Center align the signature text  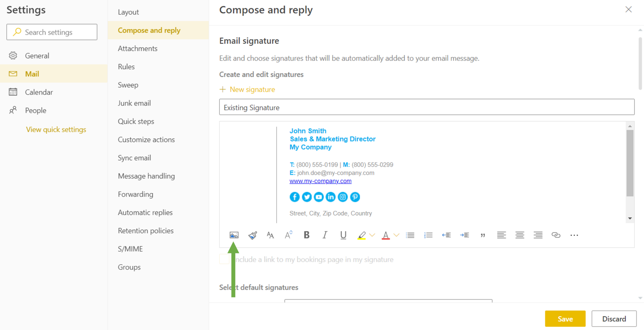tap(520, 235)
